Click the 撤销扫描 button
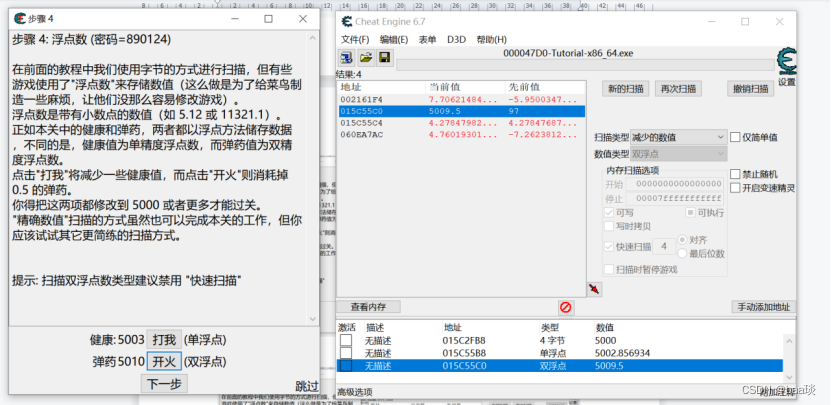 [751, 89]
